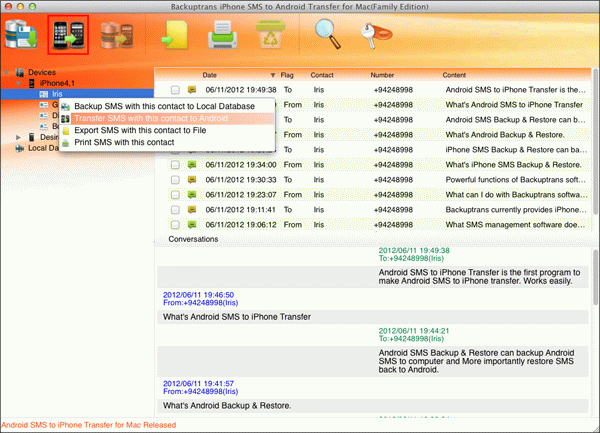The width and height of the screenshot is (600, 433).
Task: Click the yellow message icon in the 19:11:41 row
Action: tap(192, 210)
